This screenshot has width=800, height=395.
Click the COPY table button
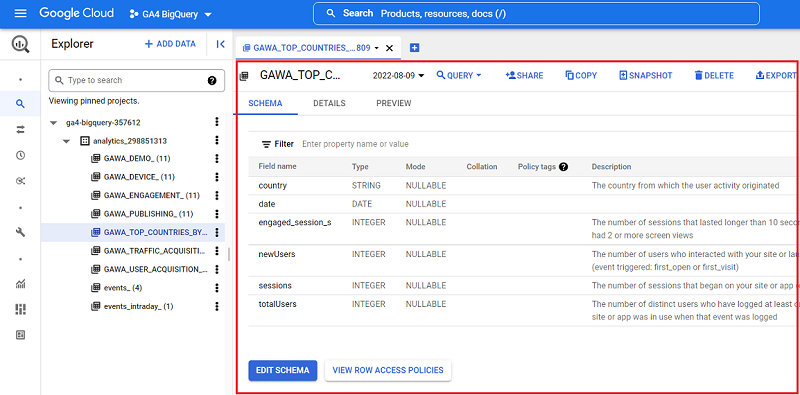[581, 75]
